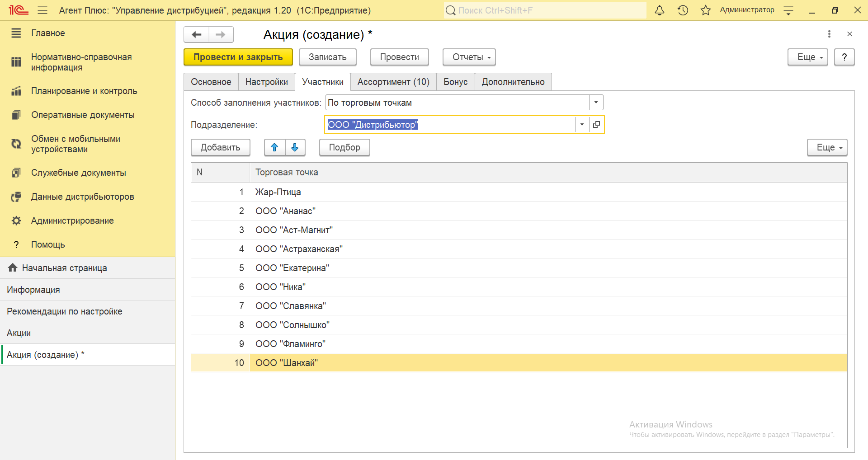Click the Подбор button

(344, 147)
